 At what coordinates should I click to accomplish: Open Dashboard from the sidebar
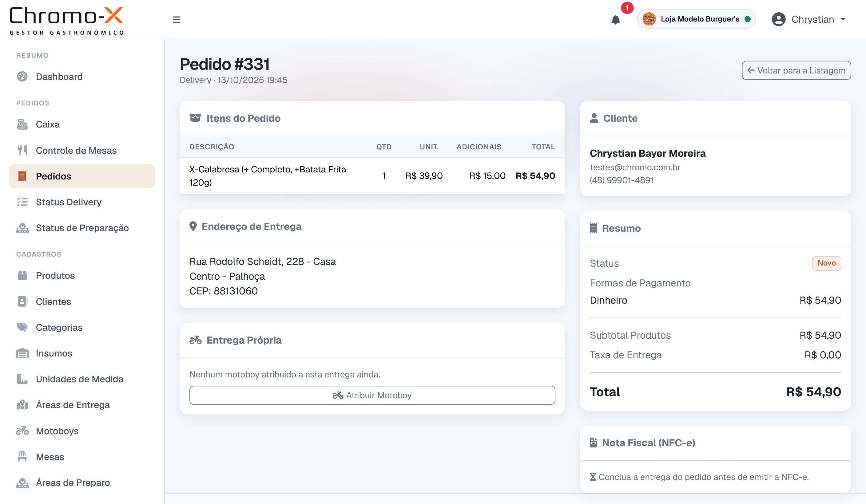82,77
